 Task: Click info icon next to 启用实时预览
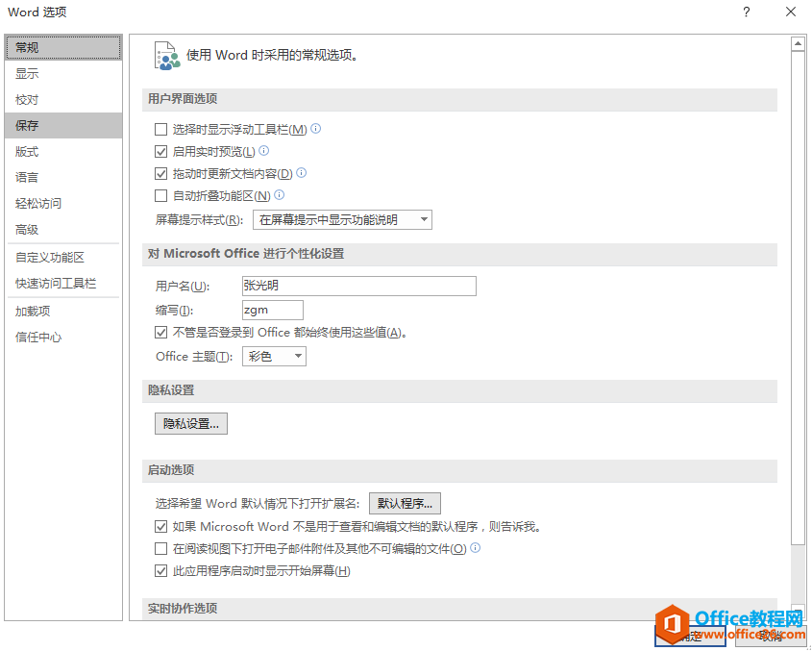(x=263, y=151)
